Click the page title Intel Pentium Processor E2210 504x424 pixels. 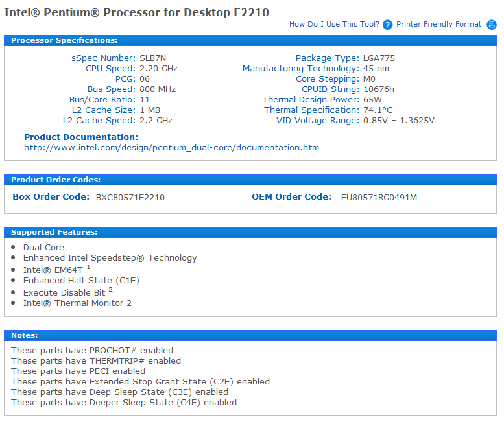point(136,12)
